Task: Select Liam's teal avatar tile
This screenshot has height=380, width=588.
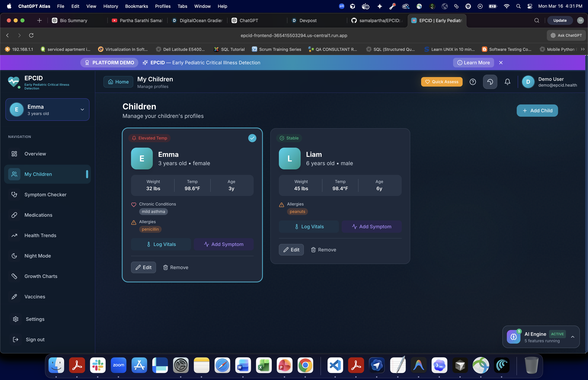Action: [289, 158]
